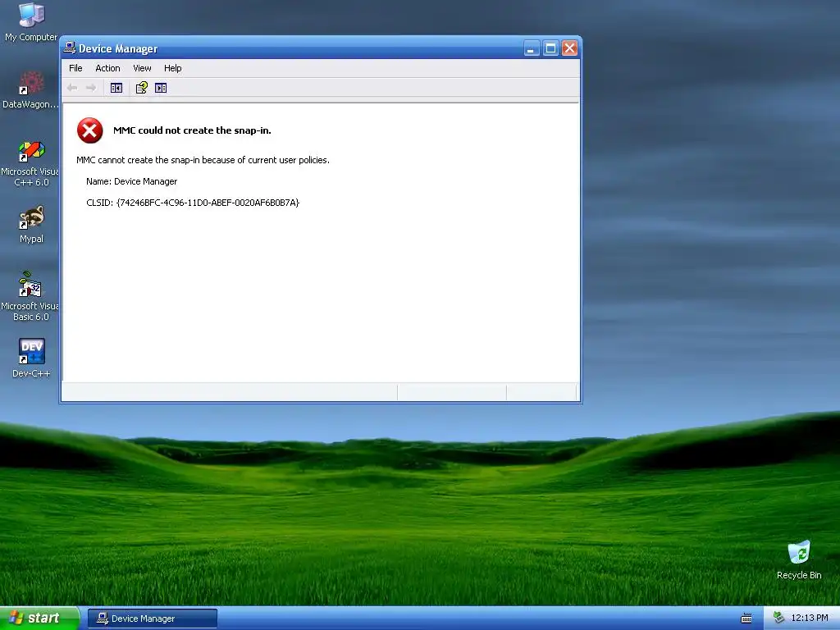This screenshot has height=630, width=840.
Task: Select the Mypal browser shortcut
Action: [x=32, y=225]
